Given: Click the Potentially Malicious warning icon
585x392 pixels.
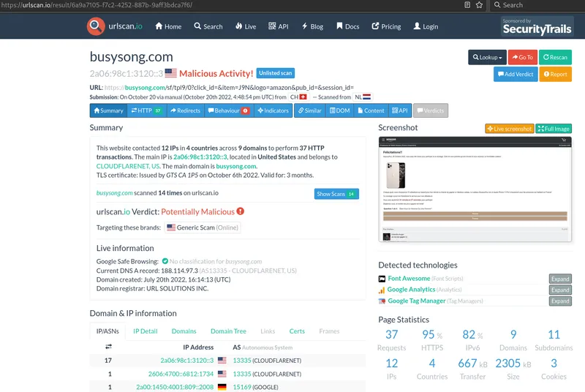Looking at the screenshot, I should click(241, 211).
